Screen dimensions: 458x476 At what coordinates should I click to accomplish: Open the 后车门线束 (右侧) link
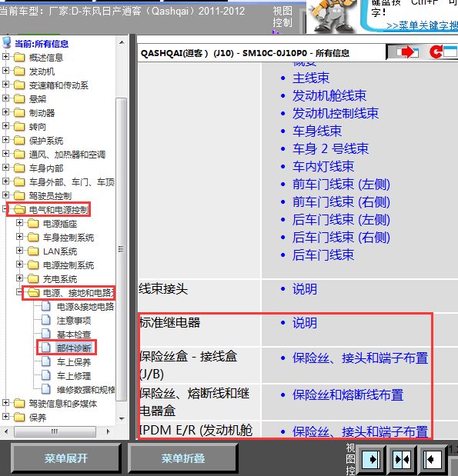click(341, 237)
